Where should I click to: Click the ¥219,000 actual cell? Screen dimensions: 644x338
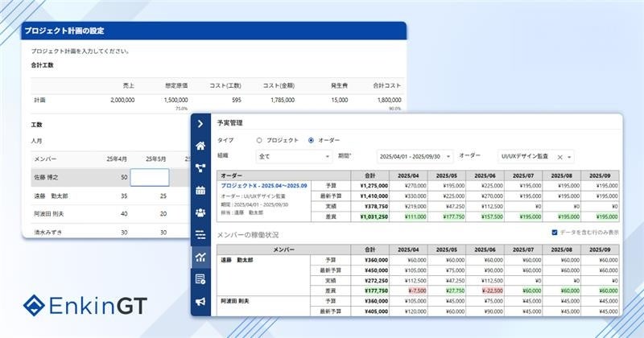[x=415, y=206]
